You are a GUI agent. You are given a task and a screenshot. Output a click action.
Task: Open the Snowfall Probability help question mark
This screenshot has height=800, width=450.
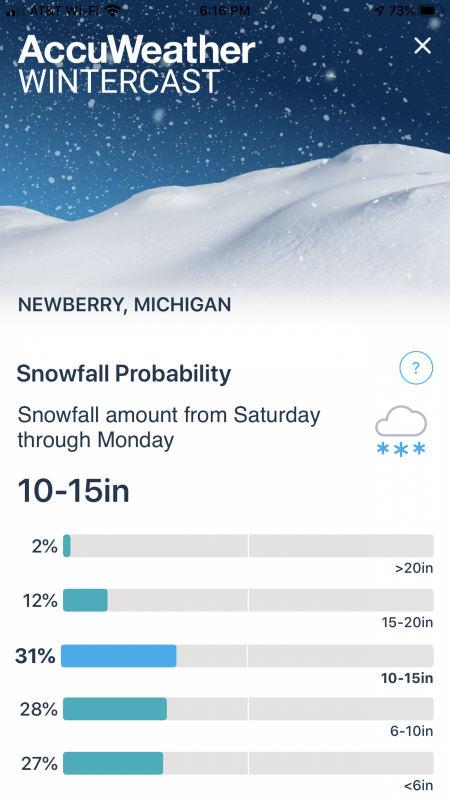tap(416, 367)
